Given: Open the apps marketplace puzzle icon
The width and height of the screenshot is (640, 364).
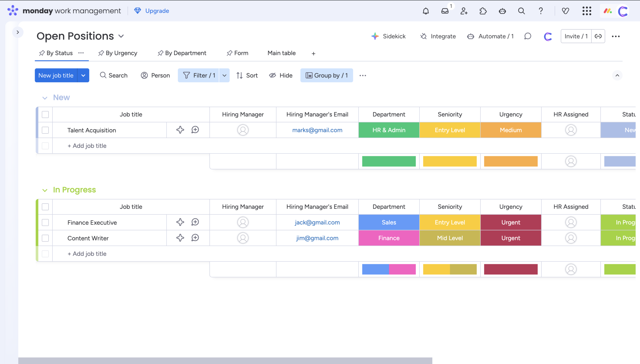Looking at the screenshot, I should (x=483, y=11).
